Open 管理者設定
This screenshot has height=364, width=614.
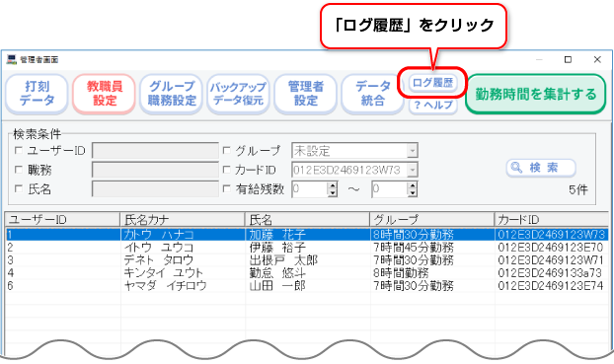pos(306,94)
